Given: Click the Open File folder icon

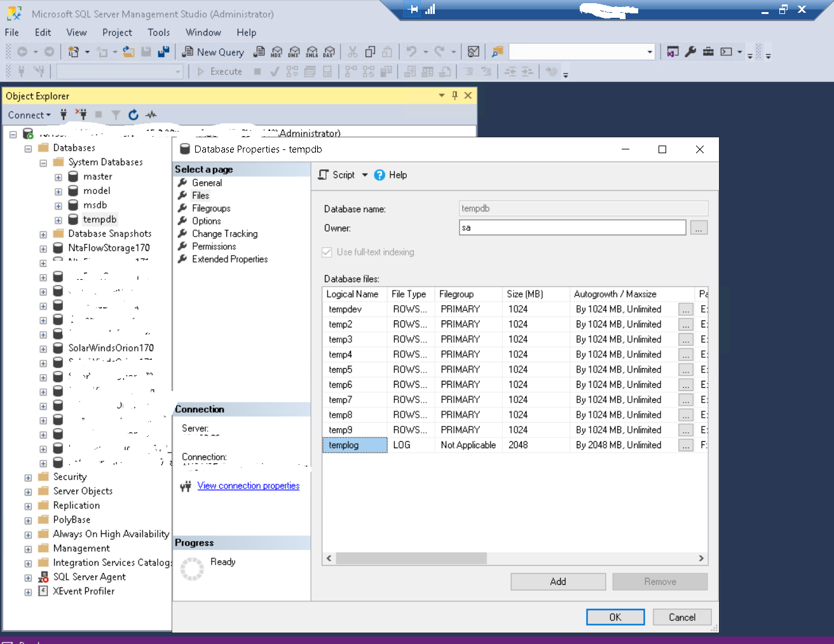Looking at the screenshot, I should coord(128,52).
